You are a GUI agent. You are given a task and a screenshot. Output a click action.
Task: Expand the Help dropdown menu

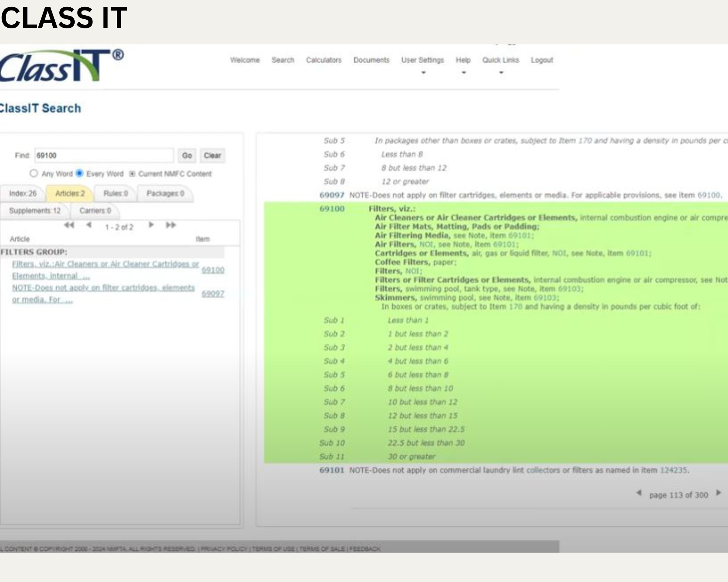tap(463, 60)
